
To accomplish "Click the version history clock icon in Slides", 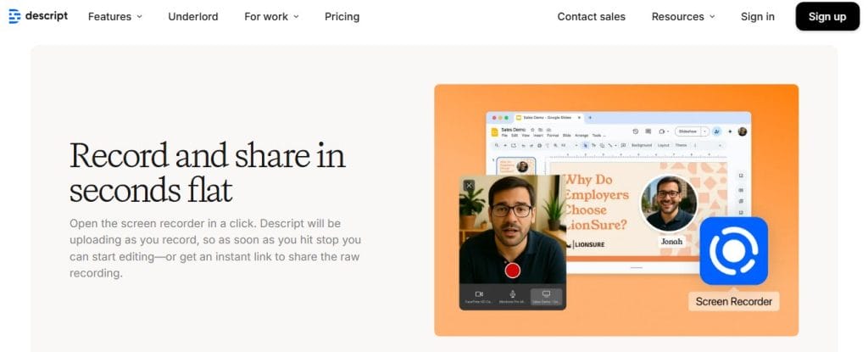I will (x=636, y=131).
